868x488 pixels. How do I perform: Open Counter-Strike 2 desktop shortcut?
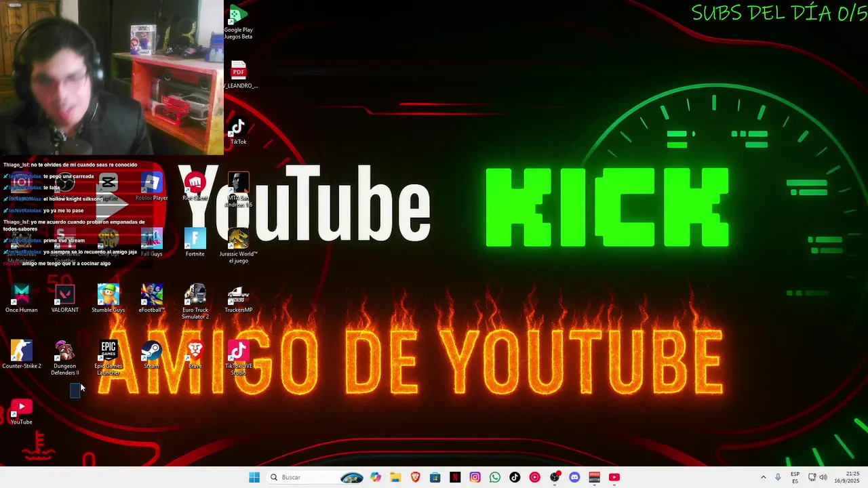pos(21,355)
